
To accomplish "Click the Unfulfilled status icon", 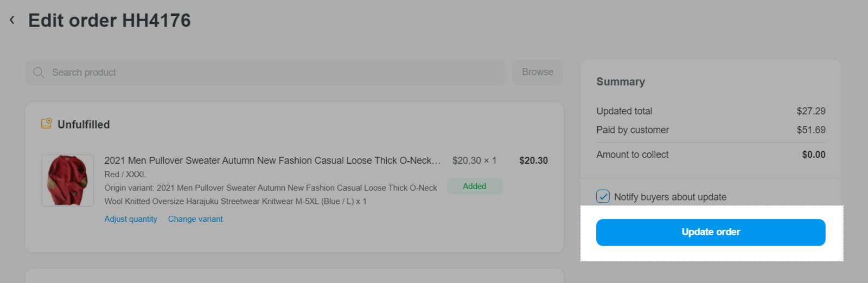I will [x=47, y=124].
